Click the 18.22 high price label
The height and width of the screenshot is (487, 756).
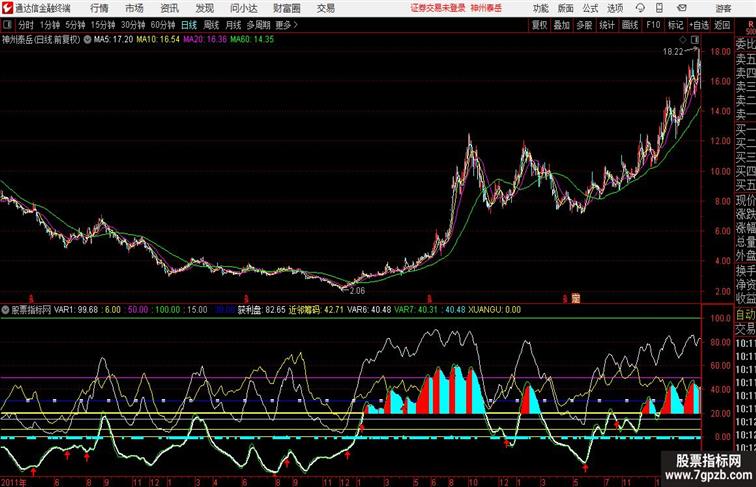[673, 52]
